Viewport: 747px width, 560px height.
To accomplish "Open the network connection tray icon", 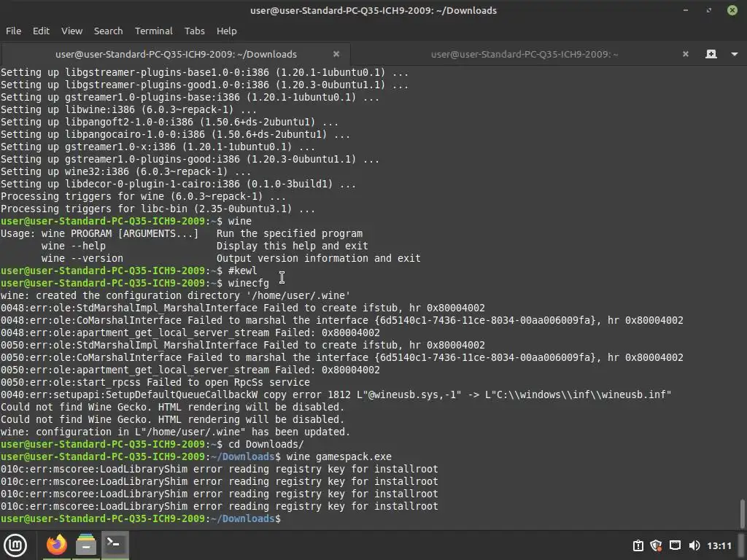I will point(675,545).
